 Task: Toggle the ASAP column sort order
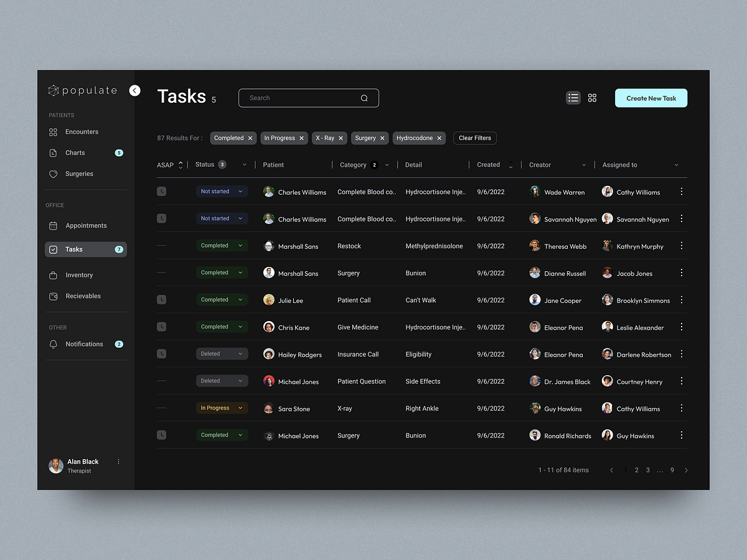[x=181, y=164]
